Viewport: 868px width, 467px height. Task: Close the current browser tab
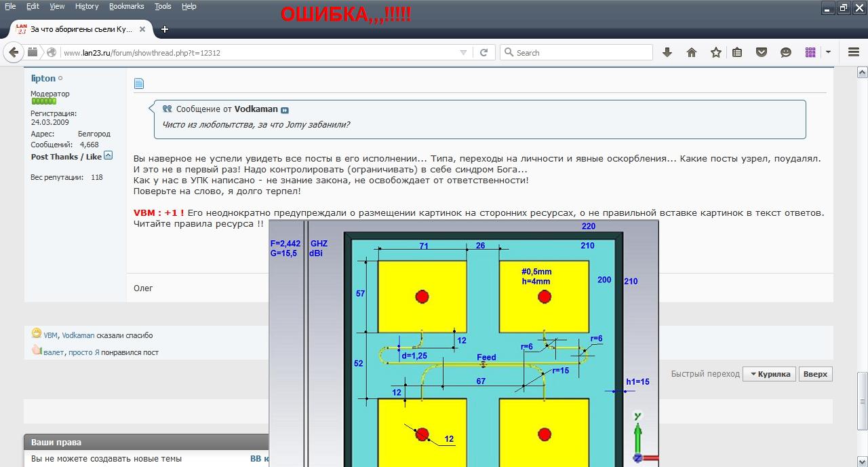point(142,29)
